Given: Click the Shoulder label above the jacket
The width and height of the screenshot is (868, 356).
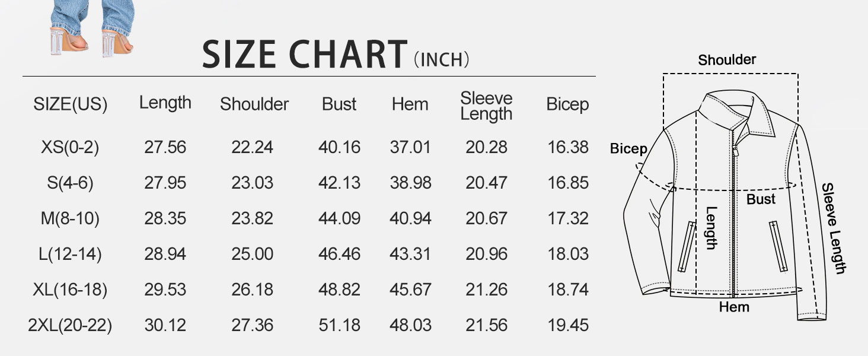Looking at the screenshot, I should [x=727, y=60].
